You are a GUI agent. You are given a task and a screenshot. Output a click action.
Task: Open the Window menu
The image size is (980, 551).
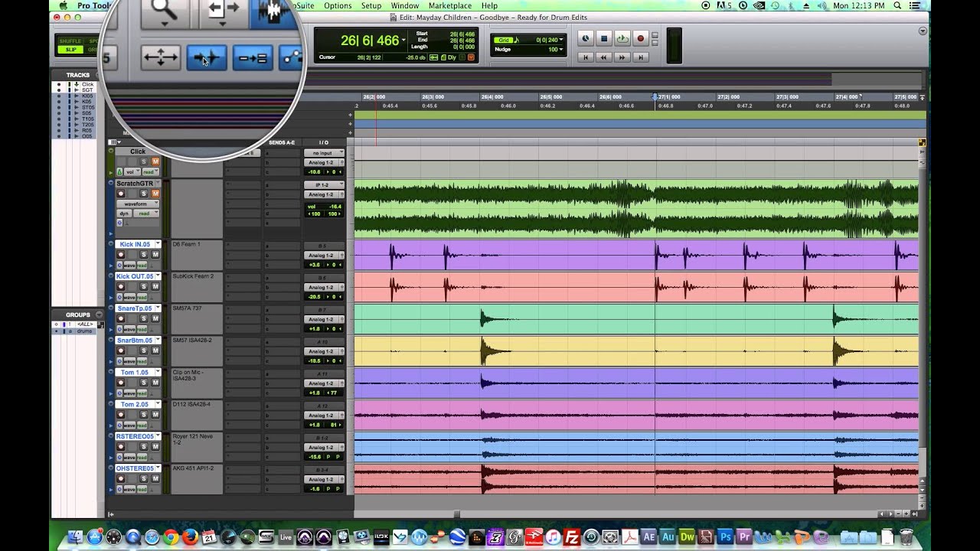point(405,5)
